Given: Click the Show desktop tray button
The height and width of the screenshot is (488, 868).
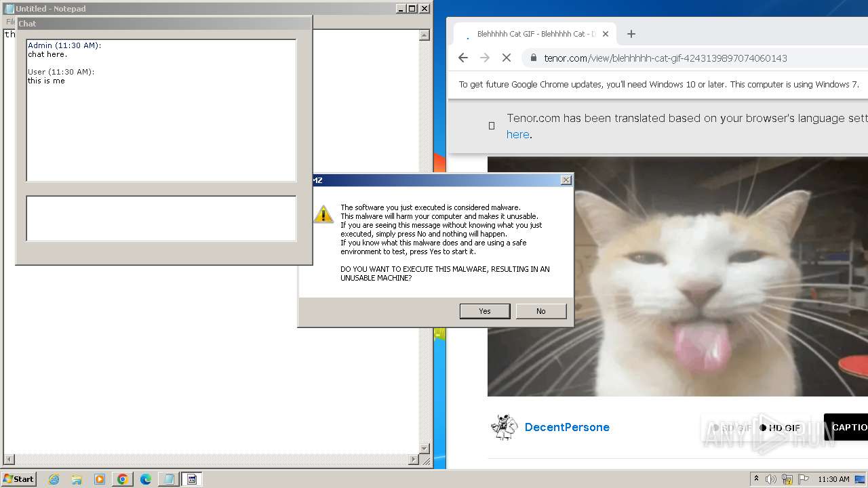Looking at the screenshot, I should pyautogui.click(x=860, y=479).
